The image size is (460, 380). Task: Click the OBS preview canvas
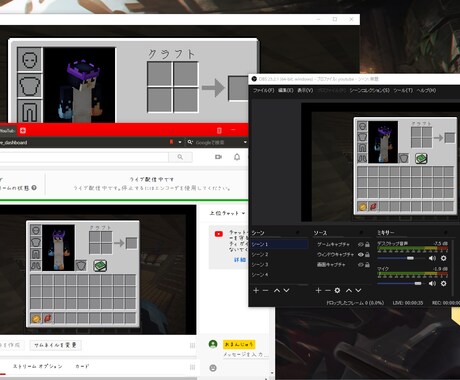click(x=380, y=162)
